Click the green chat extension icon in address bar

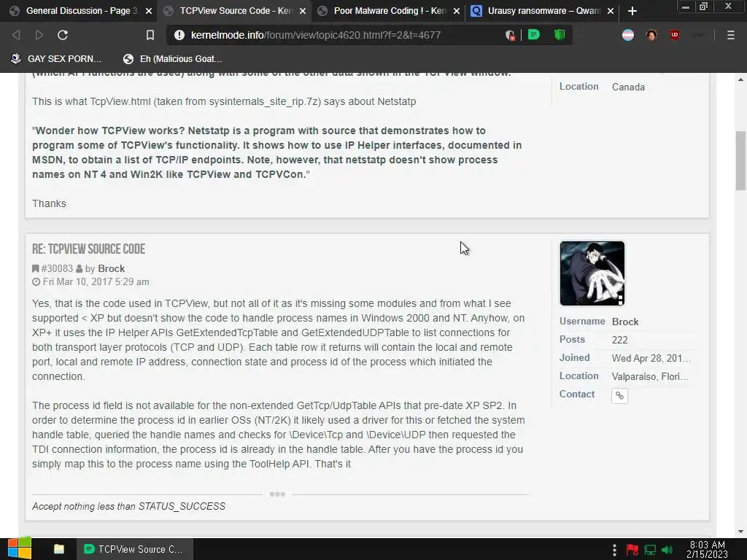click(x=534, y=35)
